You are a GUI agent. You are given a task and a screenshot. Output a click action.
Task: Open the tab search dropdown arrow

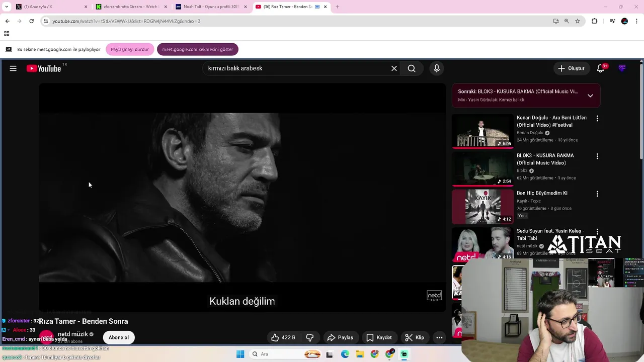[7, 7]
